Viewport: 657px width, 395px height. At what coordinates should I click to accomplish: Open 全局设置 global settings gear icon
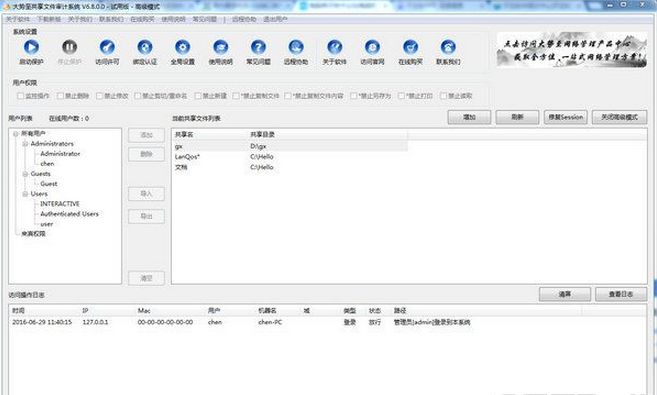click(183, 47)
